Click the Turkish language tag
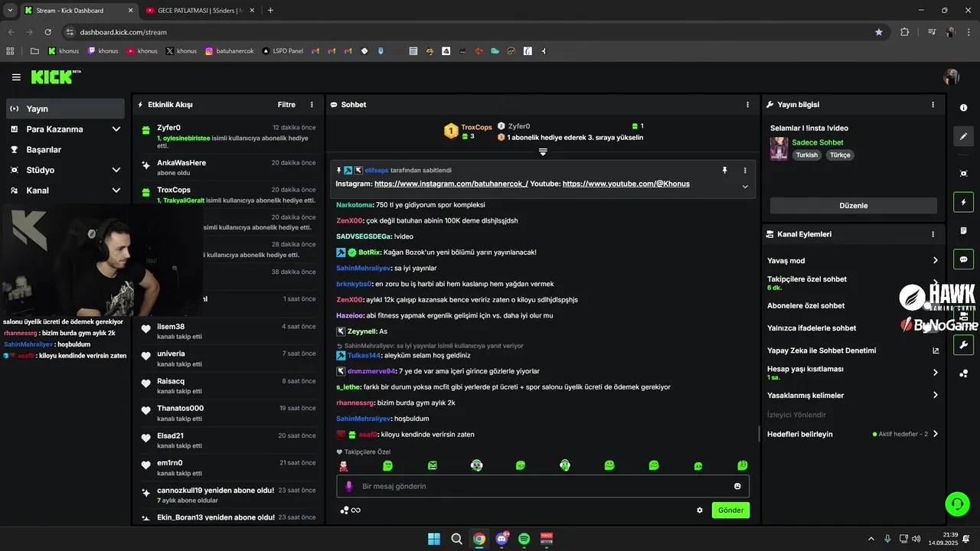 pos(807,155)
